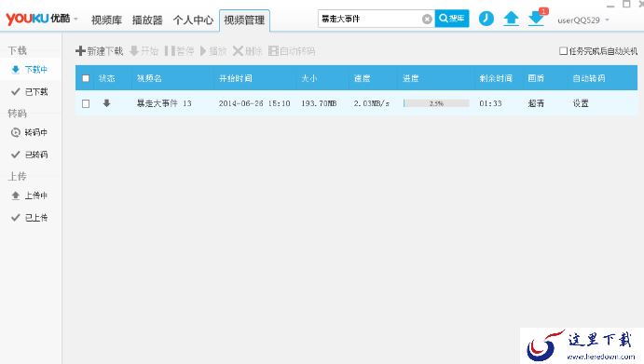Sort by the 开始时间 column header

pyautogui.click(x=236, y=78)
